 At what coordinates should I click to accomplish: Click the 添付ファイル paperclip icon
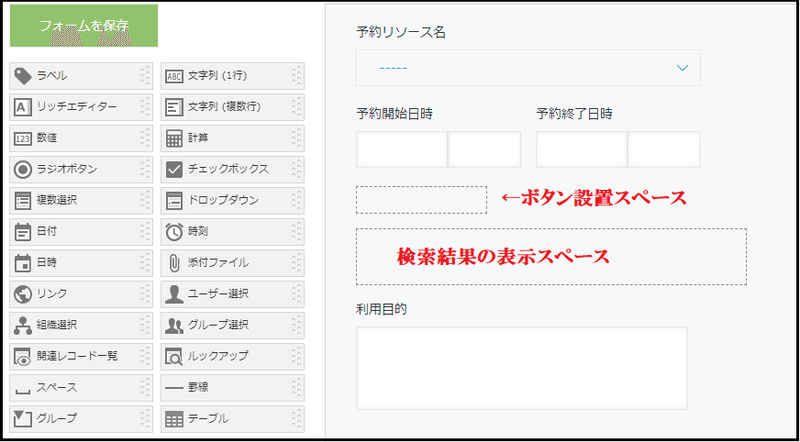coord(174,263)
